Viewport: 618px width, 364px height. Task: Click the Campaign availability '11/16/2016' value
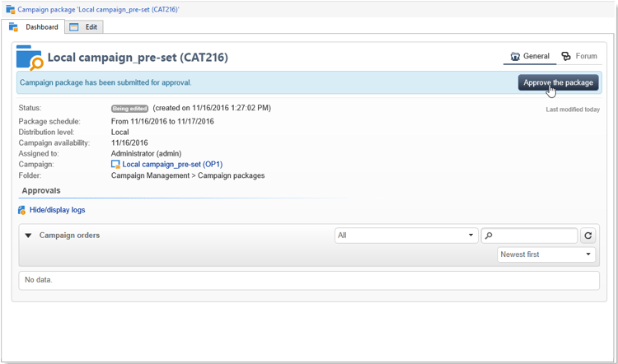click(129, 143)
